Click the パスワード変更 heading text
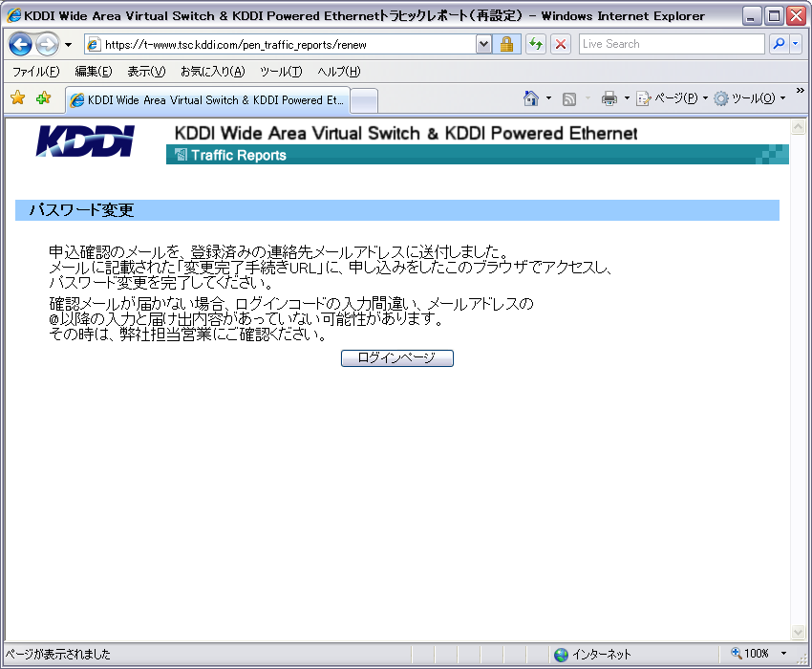This screenshot has height=669, width=812. tap(81, 210)
